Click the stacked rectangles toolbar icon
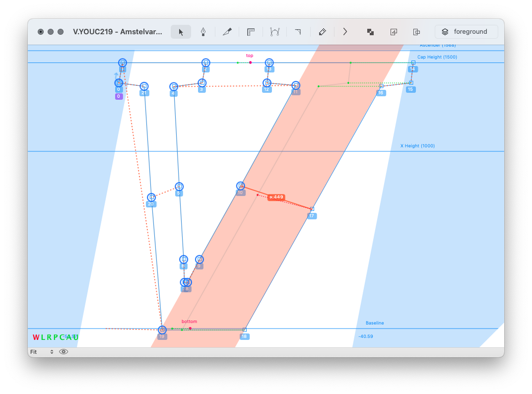Screen dimensions: 532x394 point(417,32)
